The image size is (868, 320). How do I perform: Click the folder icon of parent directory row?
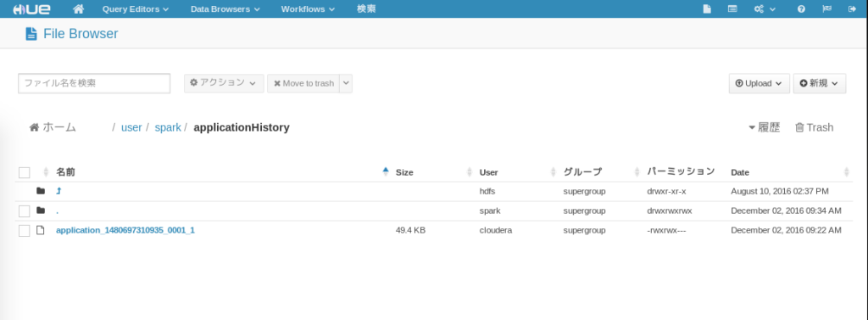pos(41,191)
